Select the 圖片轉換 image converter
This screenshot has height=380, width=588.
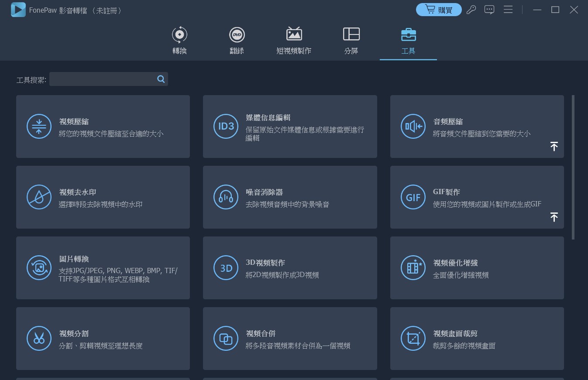(103, 267)
